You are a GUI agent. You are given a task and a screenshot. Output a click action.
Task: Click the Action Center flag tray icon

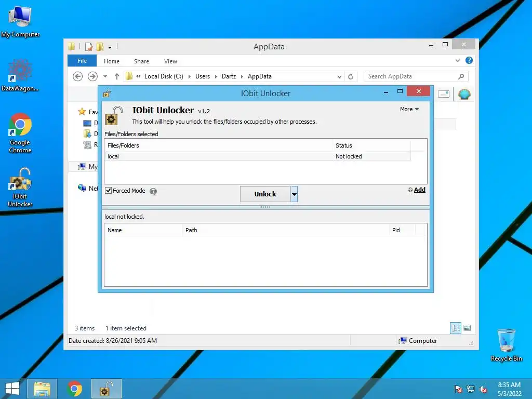click(x=458, y=389)
